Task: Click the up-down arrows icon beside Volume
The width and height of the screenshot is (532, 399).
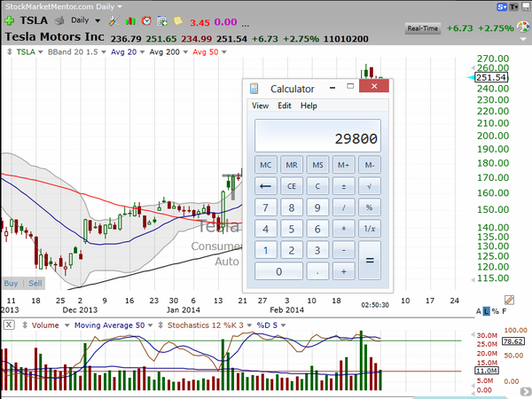Action: click(25, 325)
